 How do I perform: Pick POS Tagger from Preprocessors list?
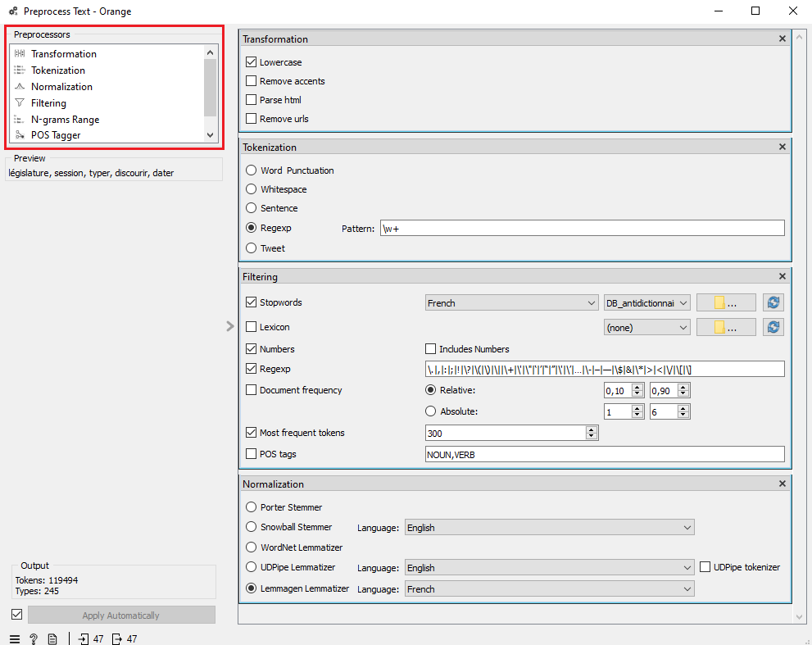56,135
